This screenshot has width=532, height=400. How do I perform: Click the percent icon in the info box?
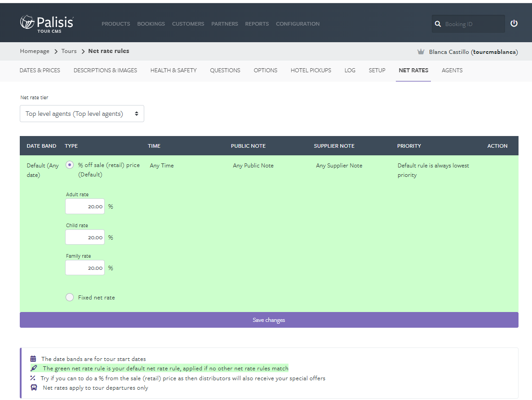tap(32, 378)
